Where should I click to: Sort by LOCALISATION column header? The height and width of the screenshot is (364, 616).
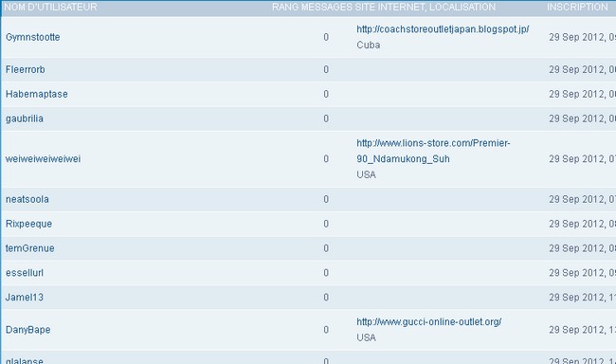click(x=462, y=7)
